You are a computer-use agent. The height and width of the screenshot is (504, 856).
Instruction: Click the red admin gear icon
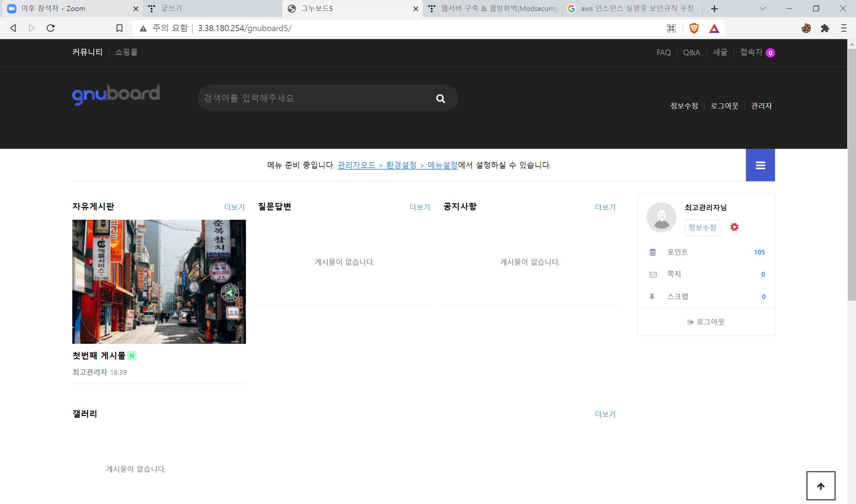[x=734, y=227]
